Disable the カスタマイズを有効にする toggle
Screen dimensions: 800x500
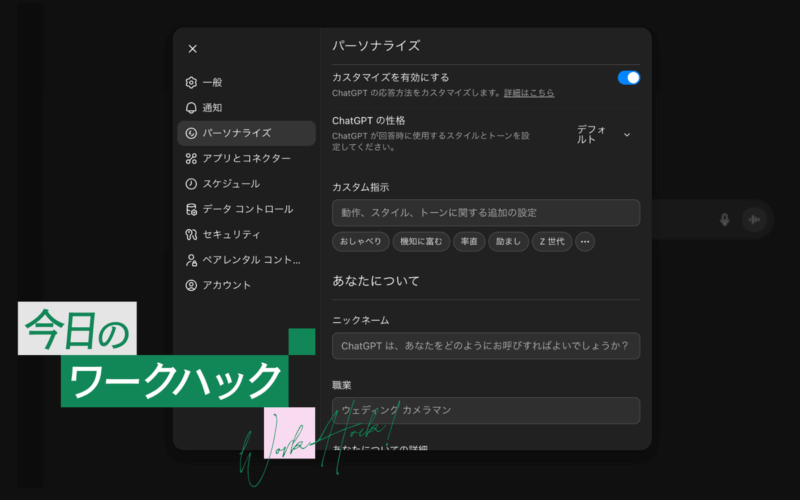[x=628, y=77]
